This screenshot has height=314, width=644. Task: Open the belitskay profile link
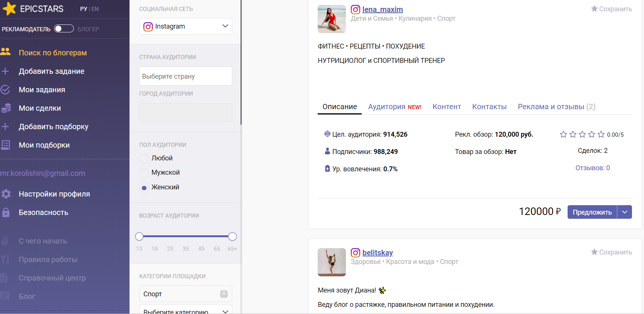(378, 253)
